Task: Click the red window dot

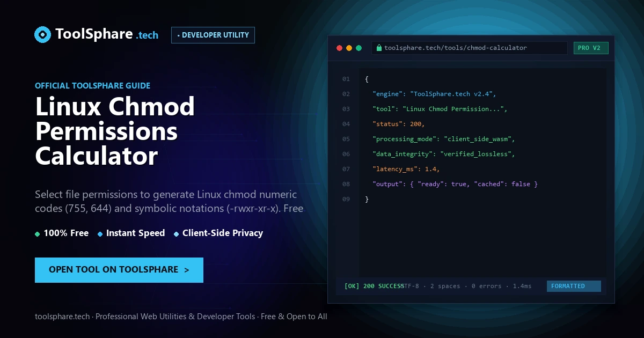Action: (339, 48)
